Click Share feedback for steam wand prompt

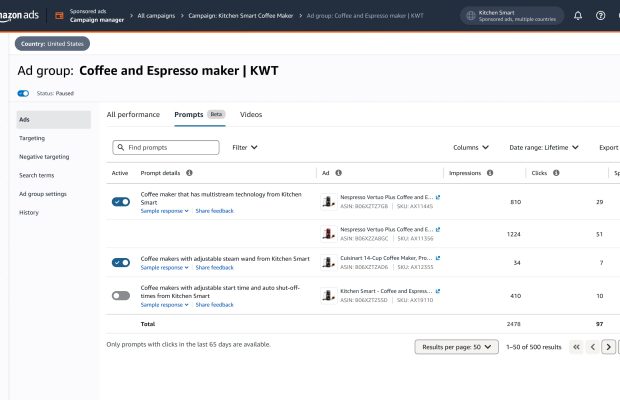[214, 267]
